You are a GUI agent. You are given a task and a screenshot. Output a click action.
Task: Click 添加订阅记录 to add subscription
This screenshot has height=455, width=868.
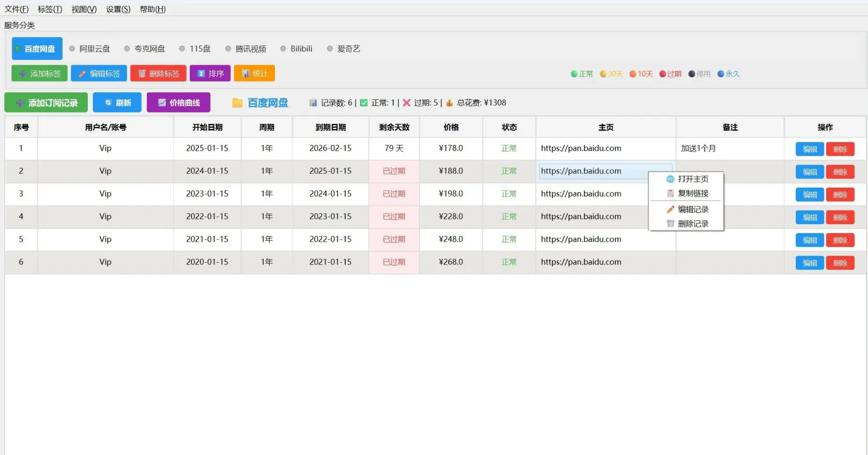pyautogui.click(x=46, y=103)
